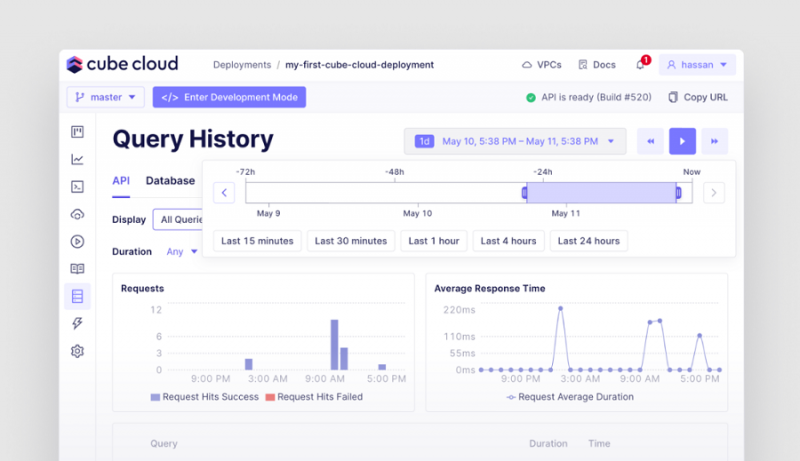800x461 pixels.
Task: Click the cloud upload sidebar icon
Action: tap(77, 214)
